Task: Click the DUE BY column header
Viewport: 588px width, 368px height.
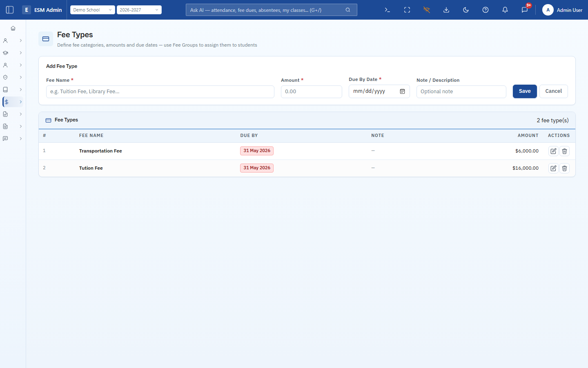Action: [249, 135]
